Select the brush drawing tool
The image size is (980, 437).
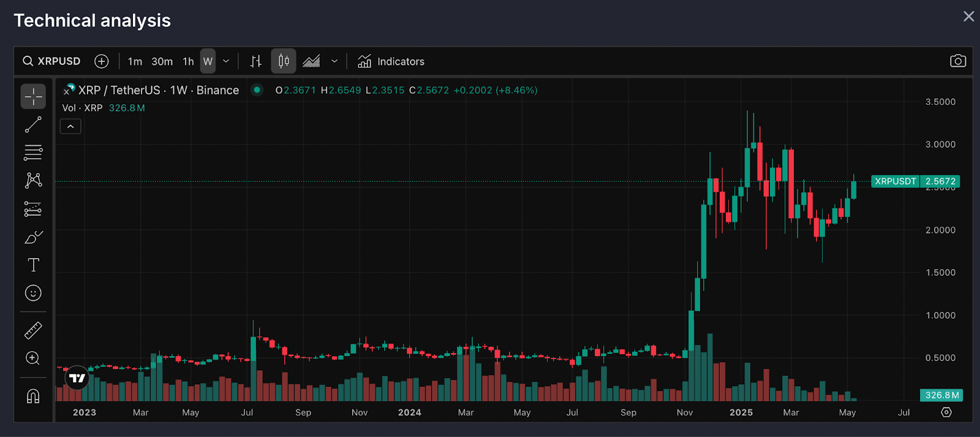pyautogui.click(x=33, y=237)
